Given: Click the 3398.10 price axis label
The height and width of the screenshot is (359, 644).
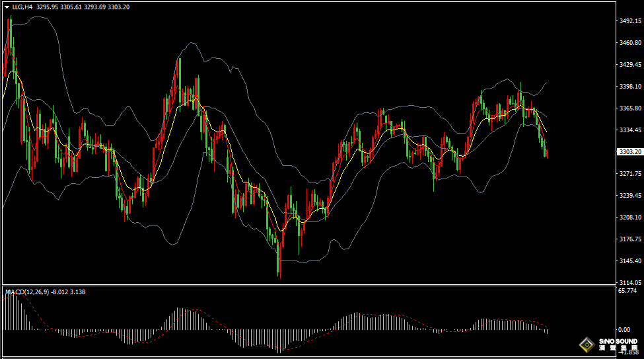Looking at the screenshot, I should [630, 87].
